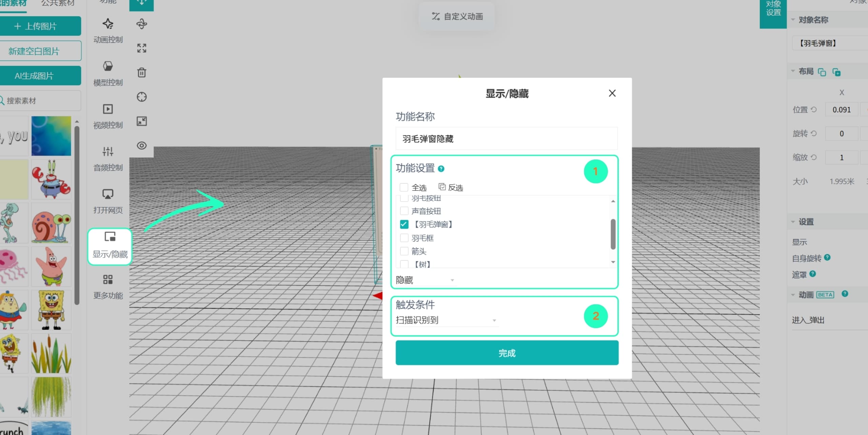Click the expand-arrows scale tool icon
This screenshot has height=435, width=868.
[x=142, y=48]
